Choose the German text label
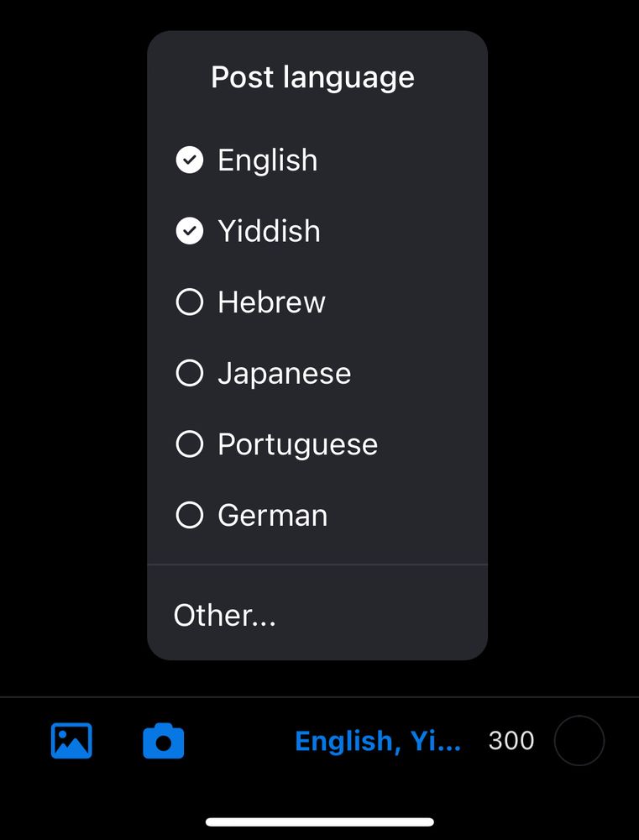The height and width of the screenshot is (840, 639). [x=273, y=516]
